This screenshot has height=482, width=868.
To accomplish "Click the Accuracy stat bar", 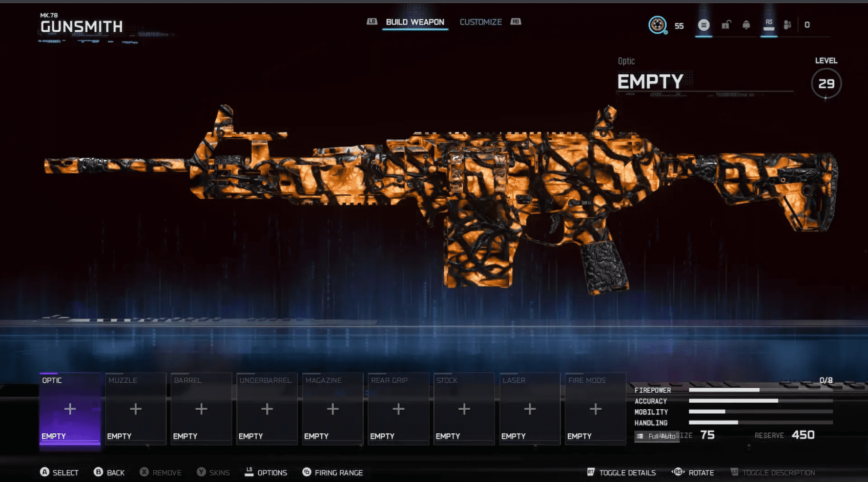I will (x=760, y=401).
